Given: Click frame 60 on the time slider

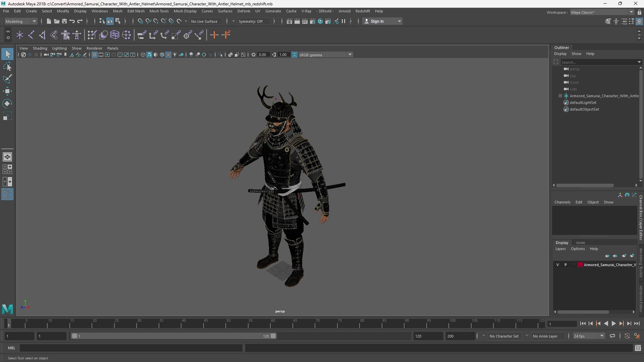Looking at the screenshot, I should 273,324.
